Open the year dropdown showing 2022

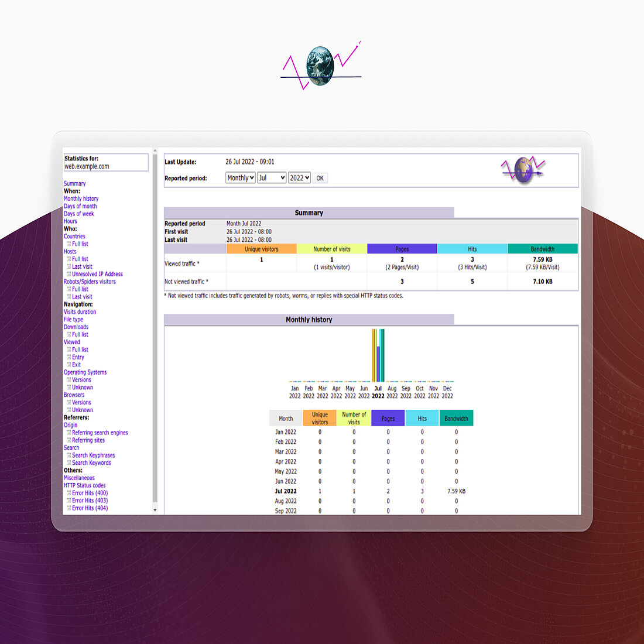[299, 178]
